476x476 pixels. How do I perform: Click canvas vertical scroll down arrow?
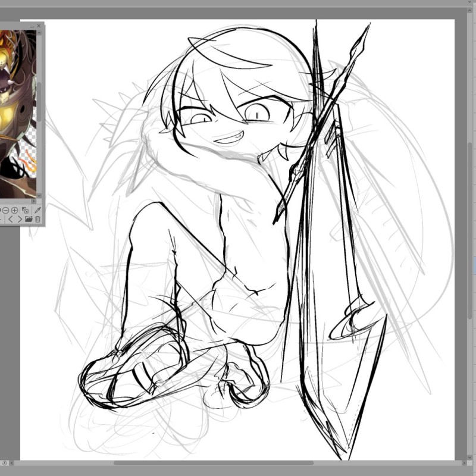[x=470, y=457]
